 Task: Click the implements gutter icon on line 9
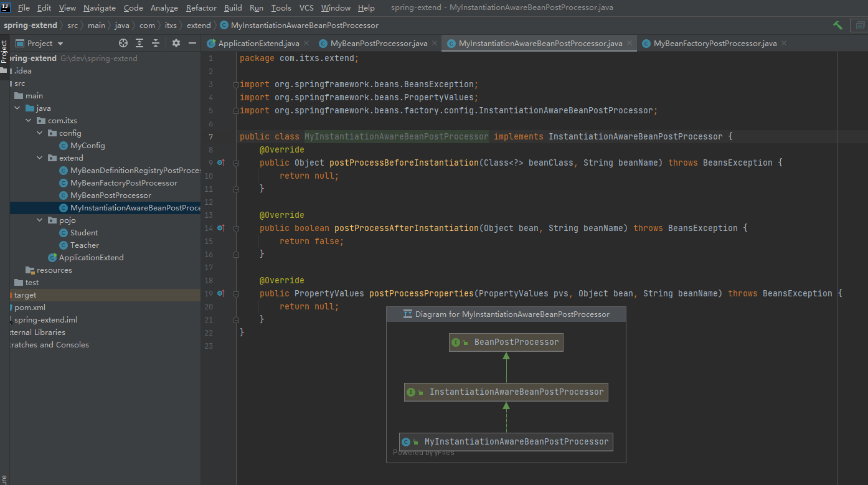220,162
